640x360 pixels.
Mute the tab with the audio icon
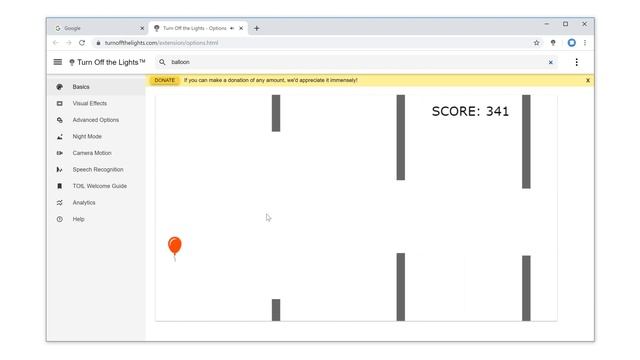coord(232,28)
